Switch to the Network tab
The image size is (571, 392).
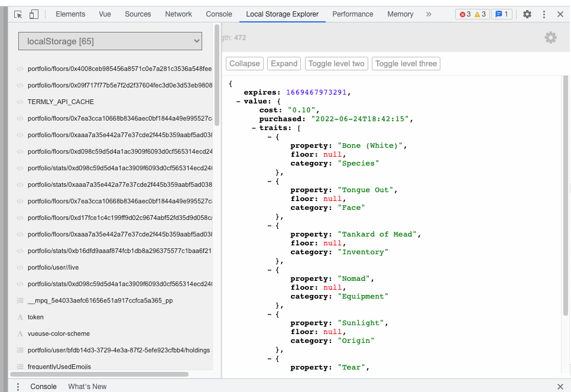tap(178, 14)
